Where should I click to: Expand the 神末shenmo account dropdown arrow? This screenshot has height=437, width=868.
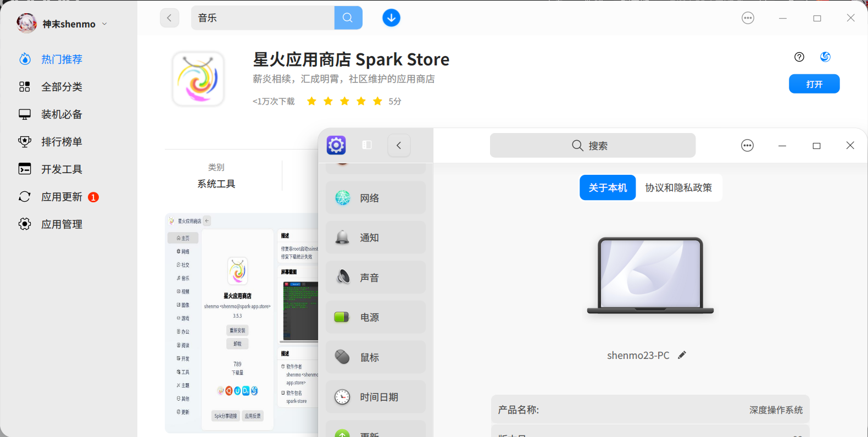point(104,24)
